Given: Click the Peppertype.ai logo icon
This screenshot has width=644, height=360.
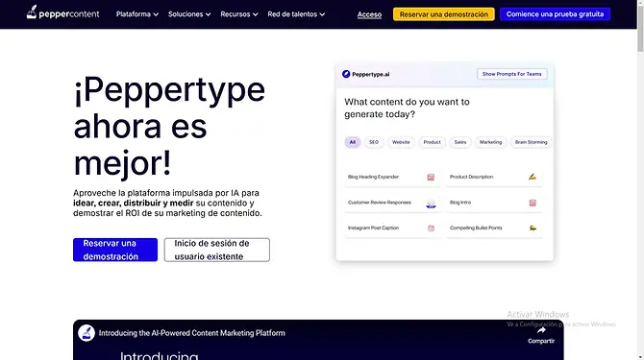Looking at the screenshot, I should pos(346,74).
